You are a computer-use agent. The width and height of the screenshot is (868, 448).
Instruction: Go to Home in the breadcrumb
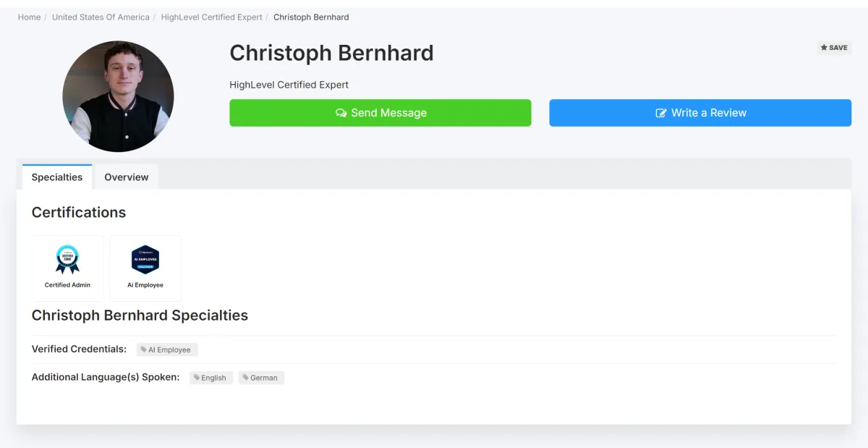tap(29, 17)
